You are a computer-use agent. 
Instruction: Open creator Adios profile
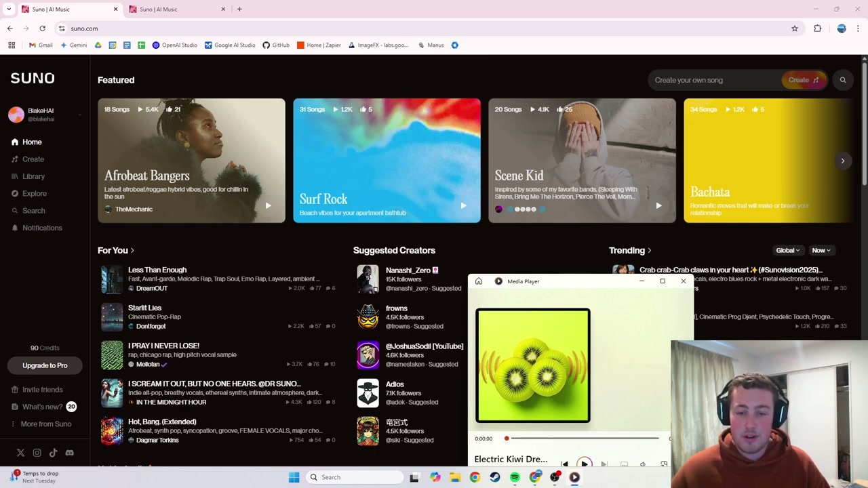pos(395,384)
